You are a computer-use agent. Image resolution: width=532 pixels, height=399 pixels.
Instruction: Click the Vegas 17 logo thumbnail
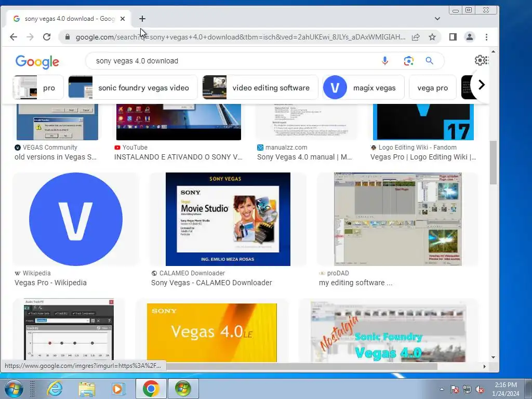(423, 122)
